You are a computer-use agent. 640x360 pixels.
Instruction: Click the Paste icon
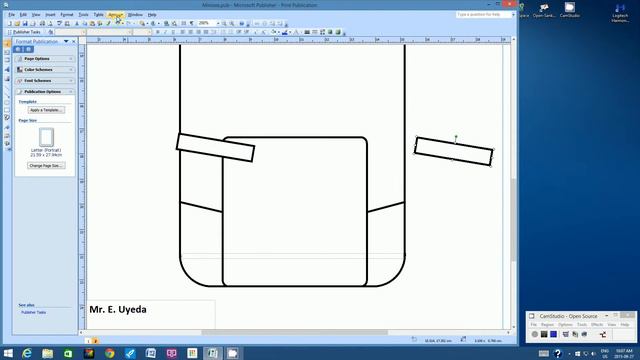[x=92, y=23]
